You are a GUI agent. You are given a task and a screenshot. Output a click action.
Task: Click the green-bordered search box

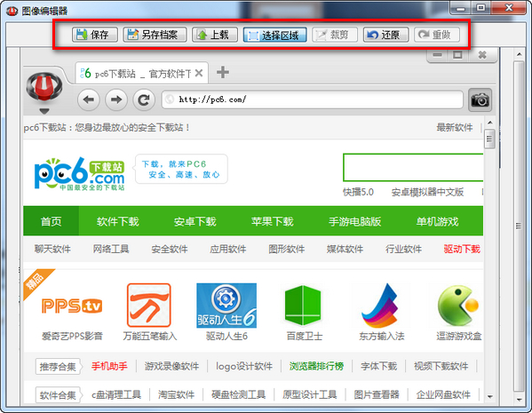point(413,167)
